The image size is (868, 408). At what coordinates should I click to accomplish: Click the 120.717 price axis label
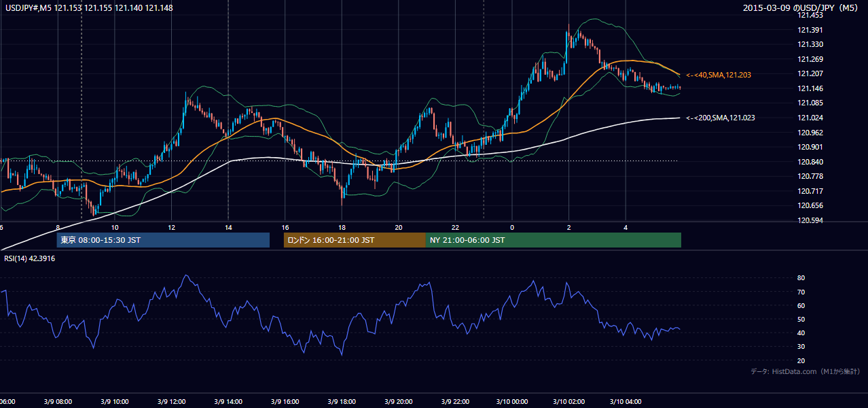coord(810,191)
